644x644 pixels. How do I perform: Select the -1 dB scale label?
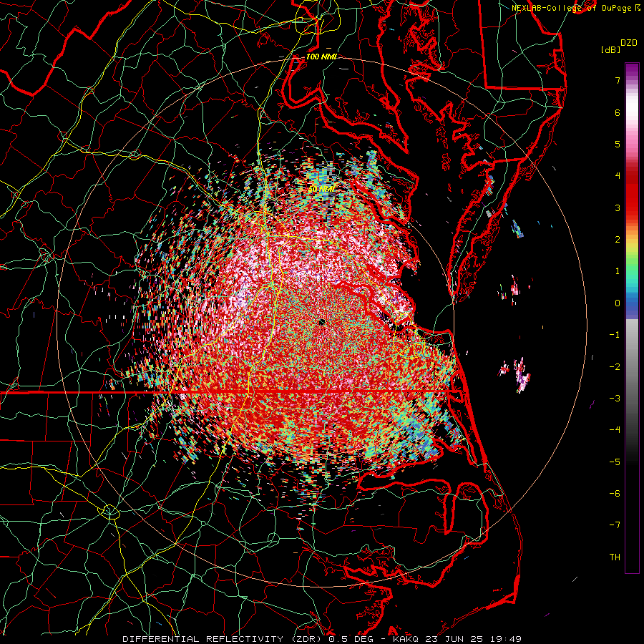pyautogui.click(x=615, y=335)
